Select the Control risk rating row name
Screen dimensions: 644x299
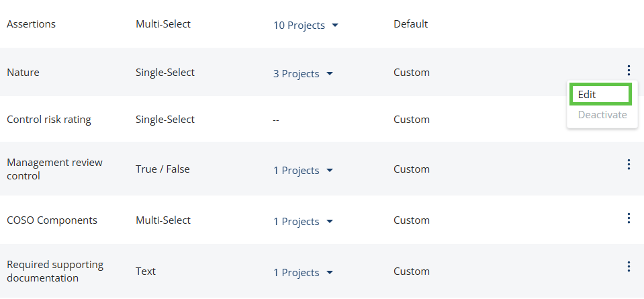[x=49, y=120]
